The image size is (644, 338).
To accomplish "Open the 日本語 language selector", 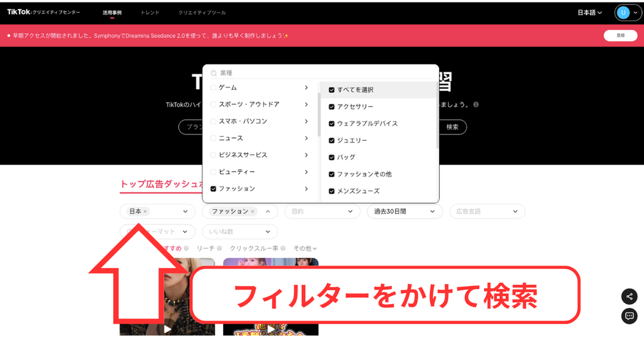I will click(590, 13).
